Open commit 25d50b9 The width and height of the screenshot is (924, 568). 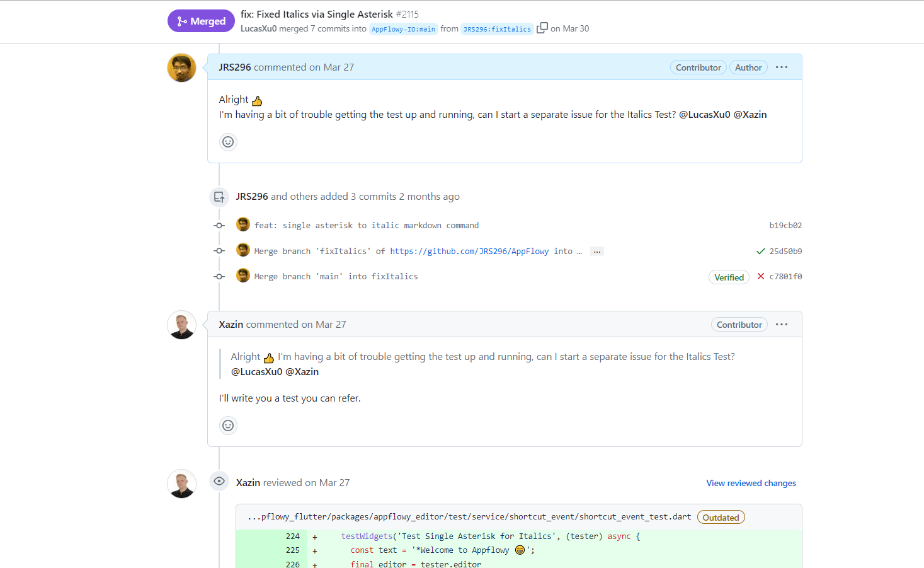coord(785,251)
